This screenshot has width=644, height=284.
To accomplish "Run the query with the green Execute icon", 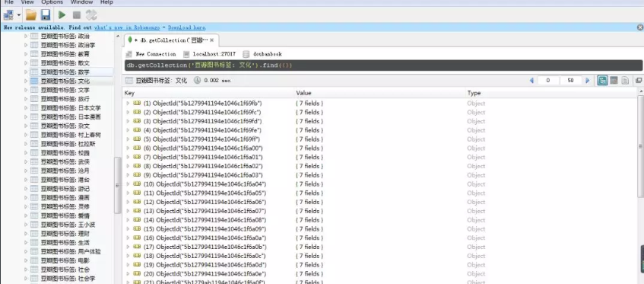I will [x=62, y=15].
